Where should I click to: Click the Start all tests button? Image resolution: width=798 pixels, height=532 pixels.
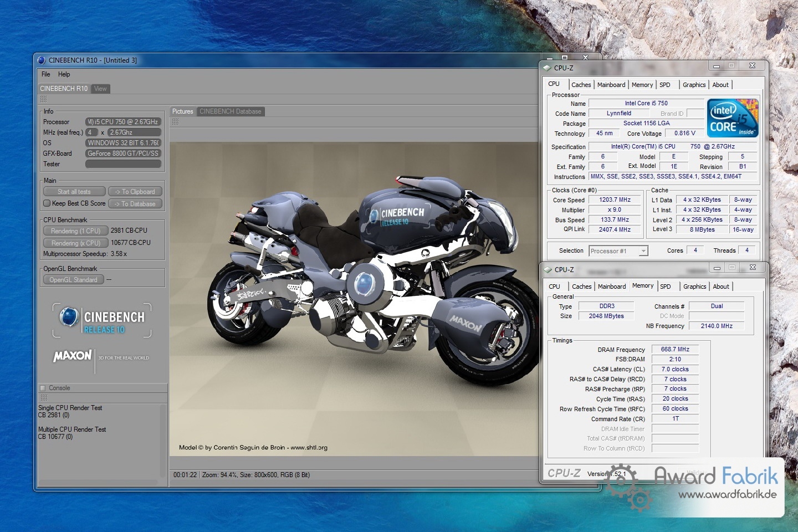tap(74, 192)
